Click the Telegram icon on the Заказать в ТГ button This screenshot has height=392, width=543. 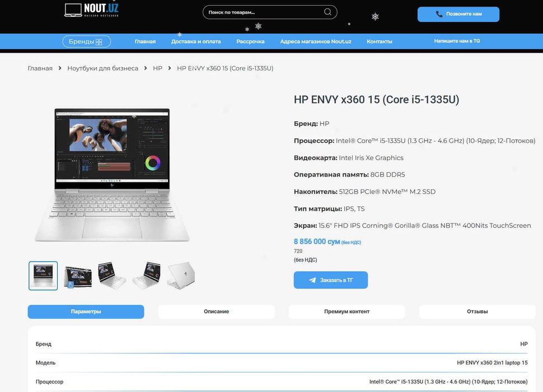point(312,280)
